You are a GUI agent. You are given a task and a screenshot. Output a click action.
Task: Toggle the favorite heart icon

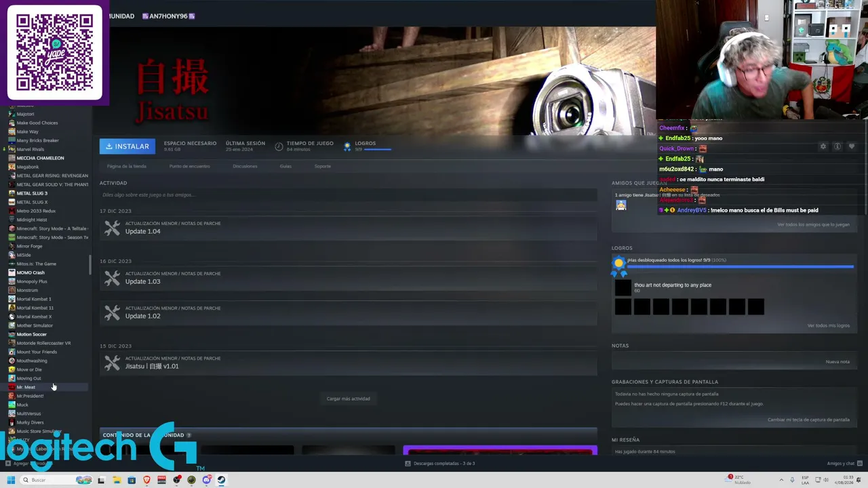pos(852,146)
